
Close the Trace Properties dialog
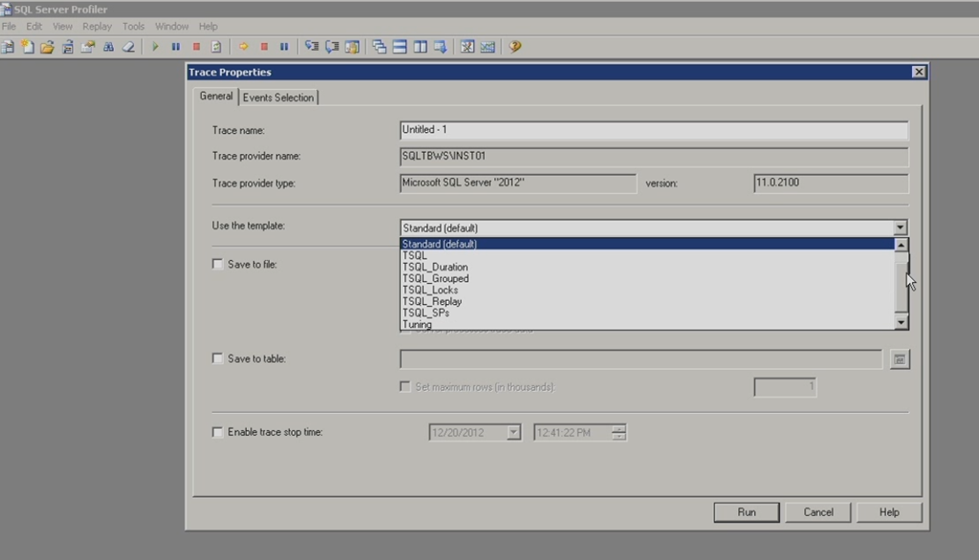[919, 72]
